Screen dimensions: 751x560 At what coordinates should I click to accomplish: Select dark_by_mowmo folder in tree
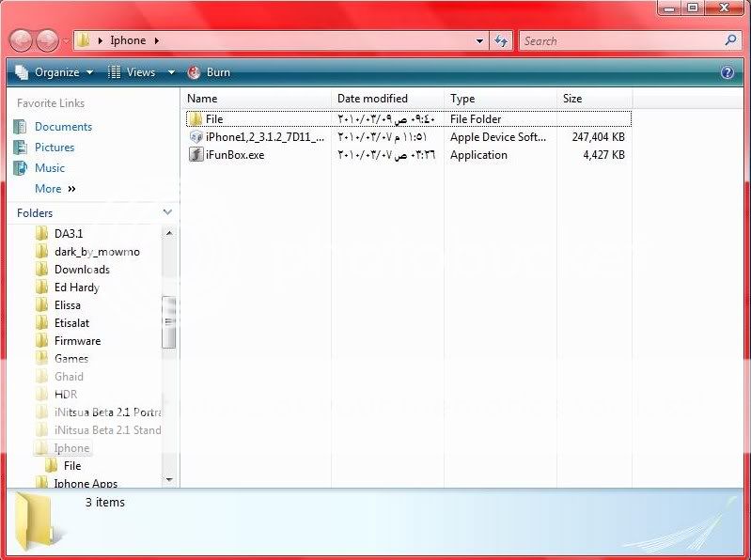97,252
